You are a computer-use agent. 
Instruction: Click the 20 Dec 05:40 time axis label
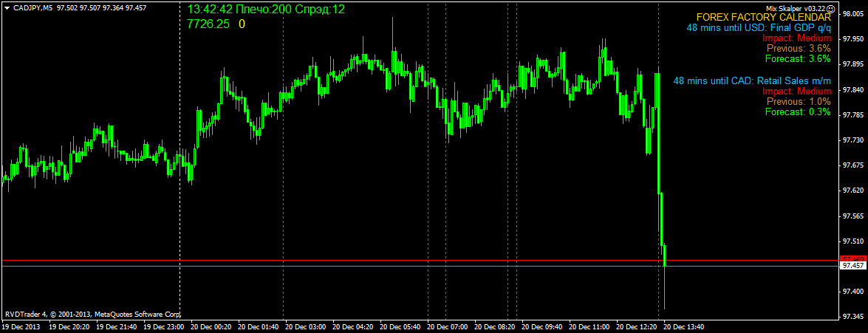tap(400, 328)
